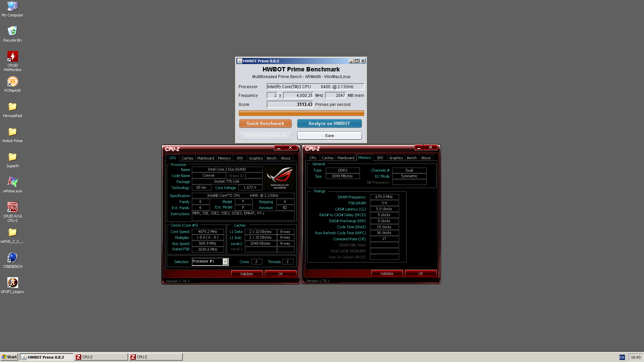
Task: Click OK in the left CPU-Z window
Action: point(280,274)
